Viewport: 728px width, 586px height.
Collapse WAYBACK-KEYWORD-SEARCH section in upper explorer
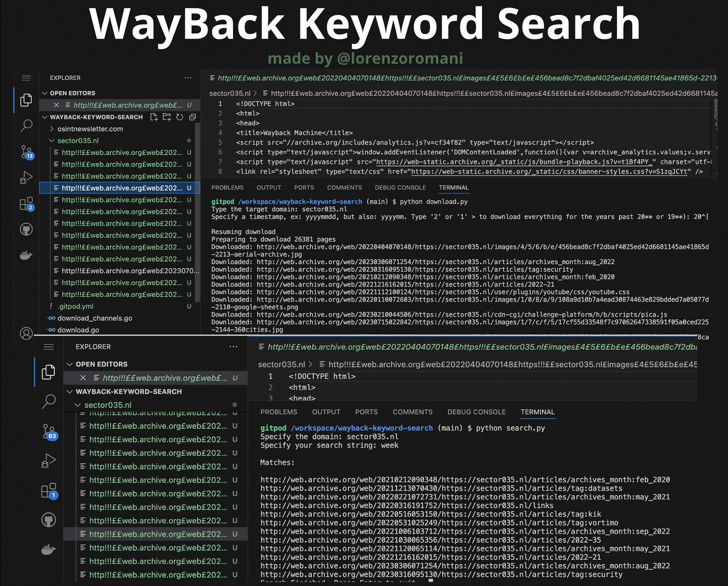pos(92,117)
